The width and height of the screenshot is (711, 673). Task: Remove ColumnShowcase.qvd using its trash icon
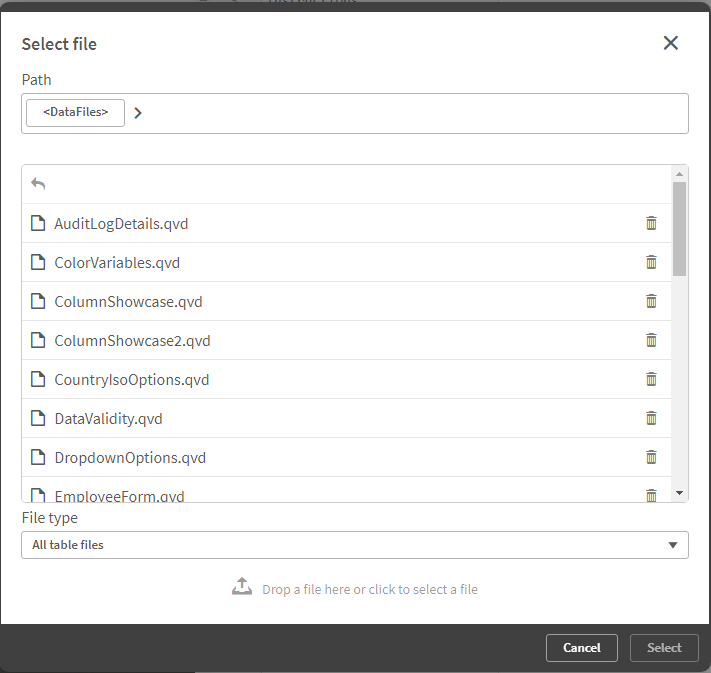(651, 301)
